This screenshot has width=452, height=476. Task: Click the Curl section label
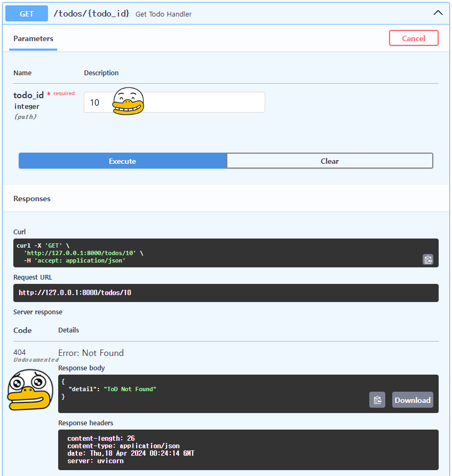[x=19, y=232]
